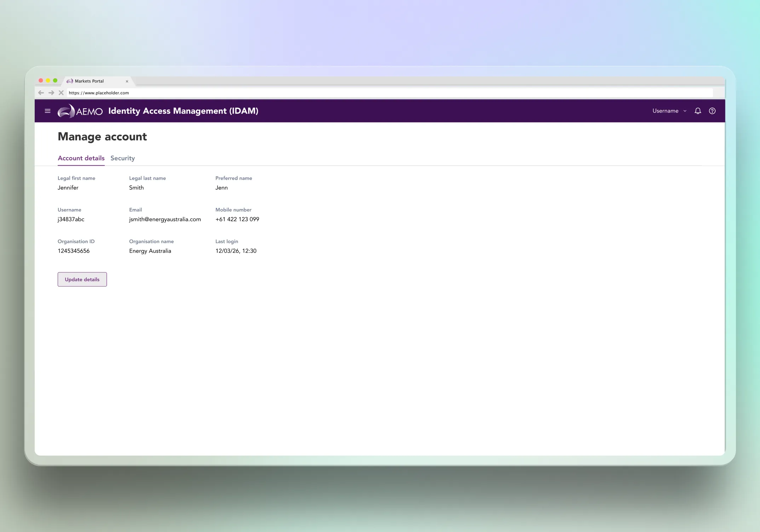
Task: Switch to the Security tab
Action: [x=122, y=158]
